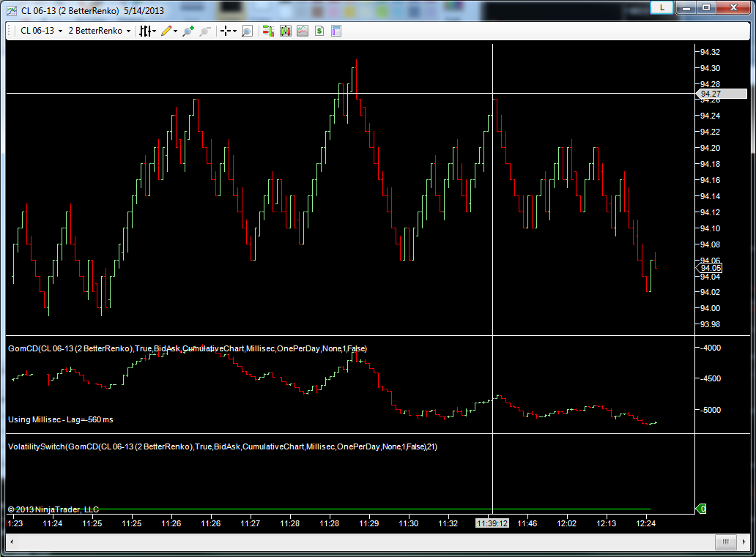Open the Strategies chart icon
Viewport: 756px width, 557px height.
(302, 31)
